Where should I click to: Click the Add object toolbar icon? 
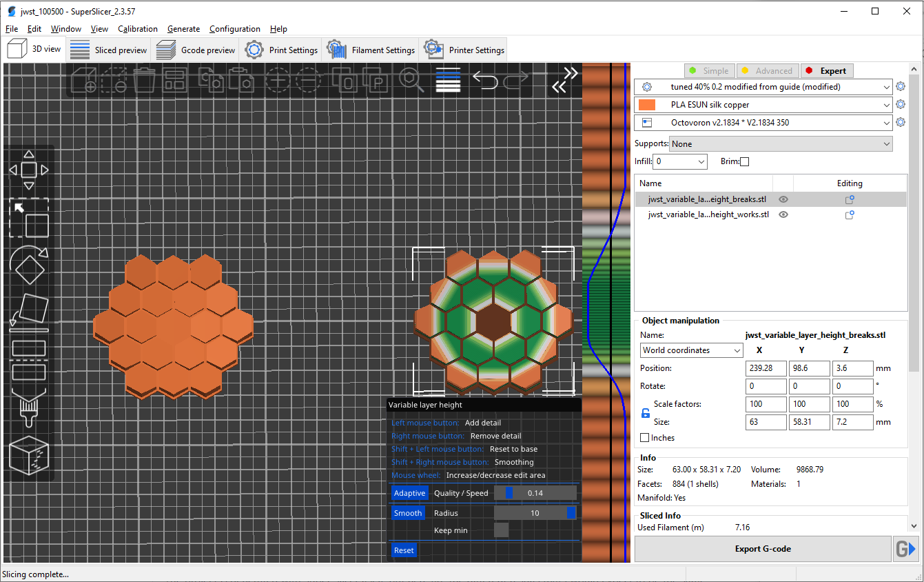[x=84, y=81]
